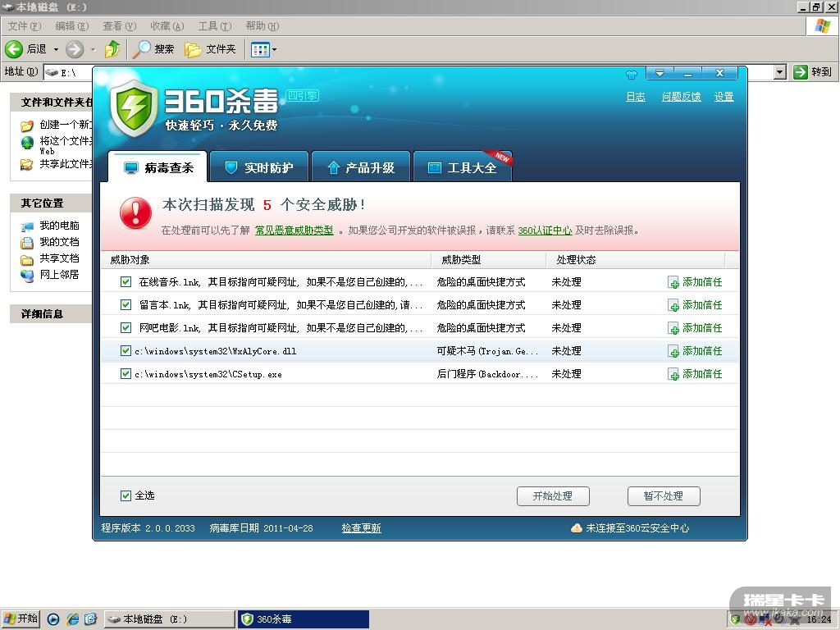Click the green 360 shield tray icon
Screen dimensions: 840x630
(x=736, y=619)
